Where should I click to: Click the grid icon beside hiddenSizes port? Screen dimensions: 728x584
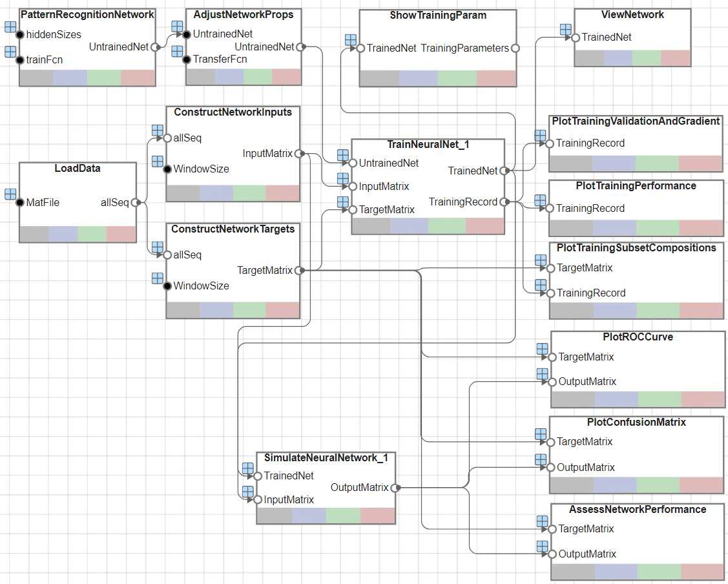pos(10,26)
